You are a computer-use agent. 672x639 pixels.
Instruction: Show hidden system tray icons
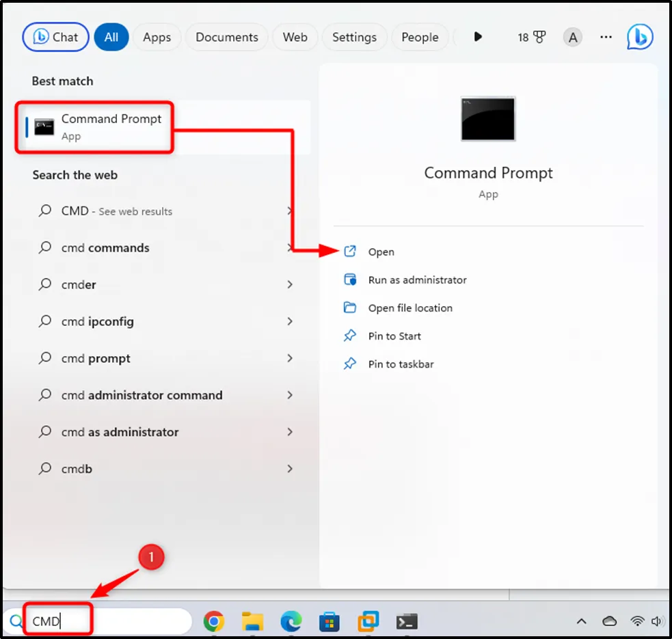(581, 621)
